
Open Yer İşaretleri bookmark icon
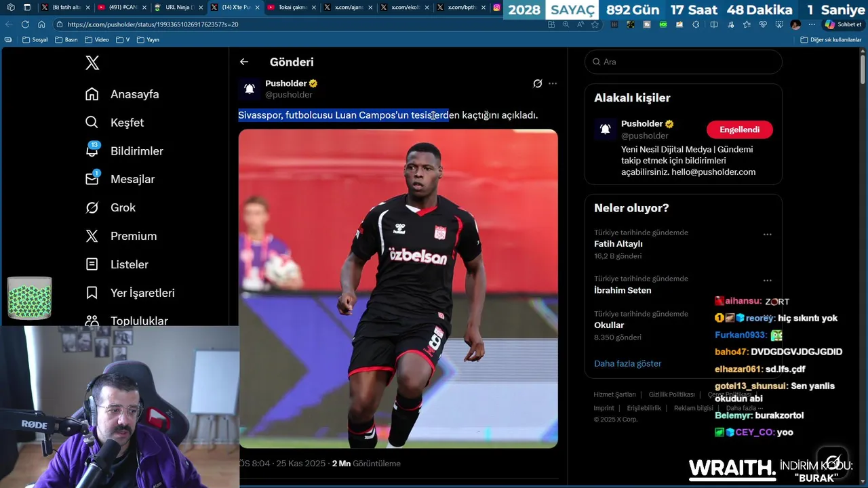point(92,293)
